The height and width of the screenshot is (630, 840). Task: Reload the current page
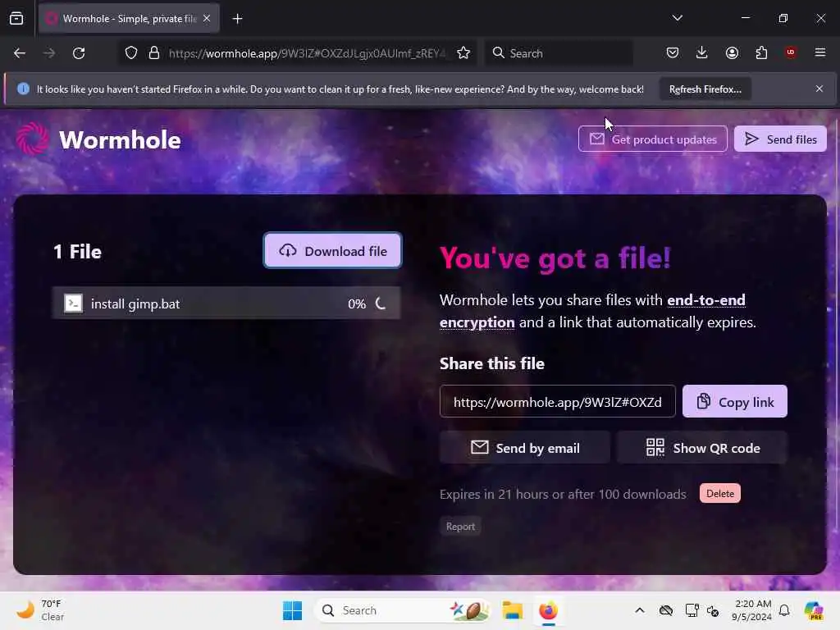(x=79, y=53)
